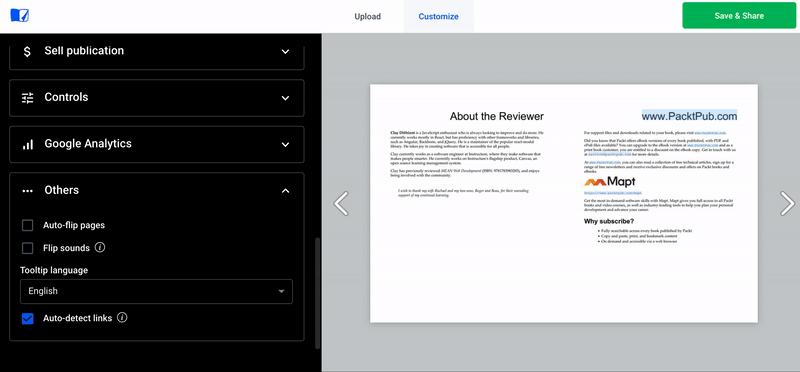This screenshot has width=800, height=372.
Task: Click the sidebar vertical scrollbar
Action: coord(318,293)
